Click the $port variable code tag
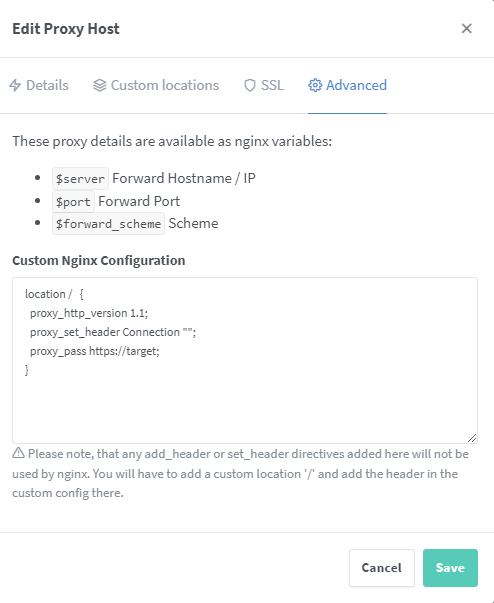This screenshot has width=494, height=603. (x=73, y=201)
